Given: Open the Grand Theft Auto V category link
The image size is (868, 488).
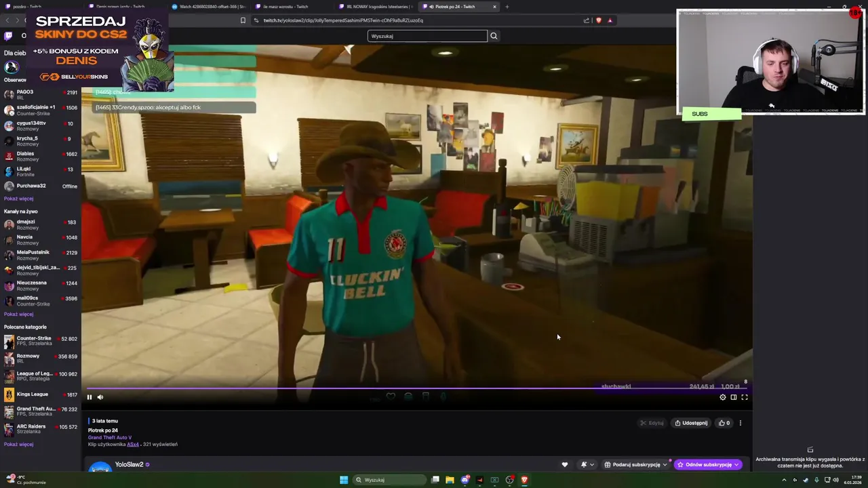Looking at the screenshot, I should [x=110, y=437].
